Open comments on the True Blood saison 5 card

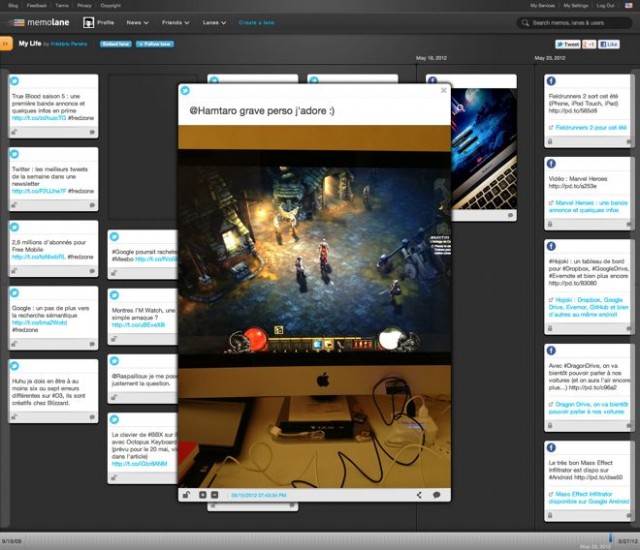pyautogui.click(x=92, y=132)
